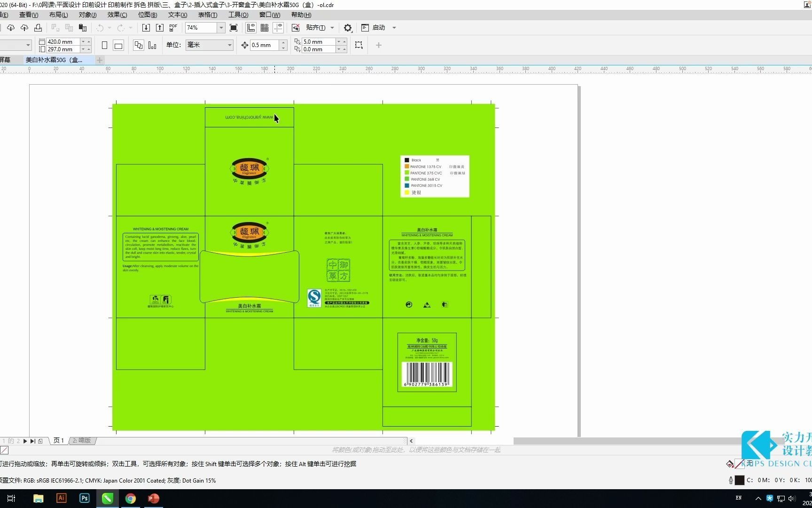Paste clipboard contents icon
Viewport: 812px width, 508px height.
tap(83, 28)
